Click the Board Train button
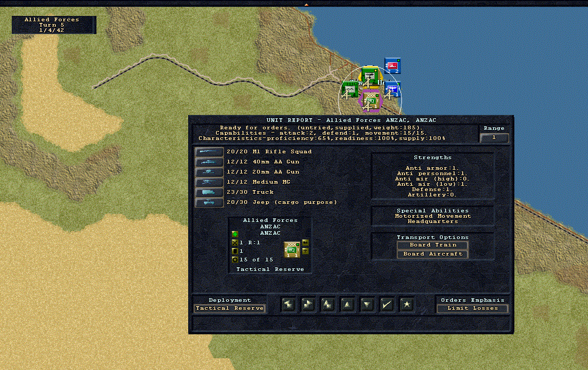This screenshot has height=370, width=588. click(x=433, y=245)
